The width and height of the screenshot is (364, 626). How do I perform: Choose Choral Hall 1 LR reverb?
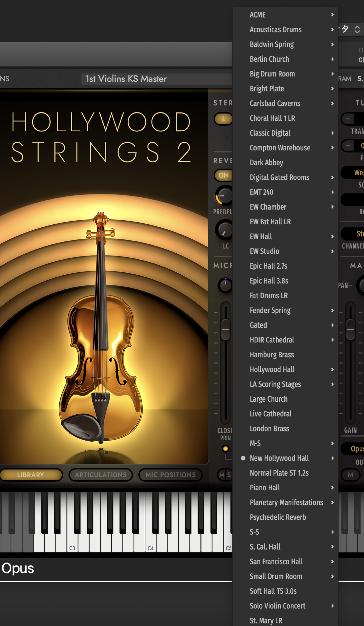[285, 118]
